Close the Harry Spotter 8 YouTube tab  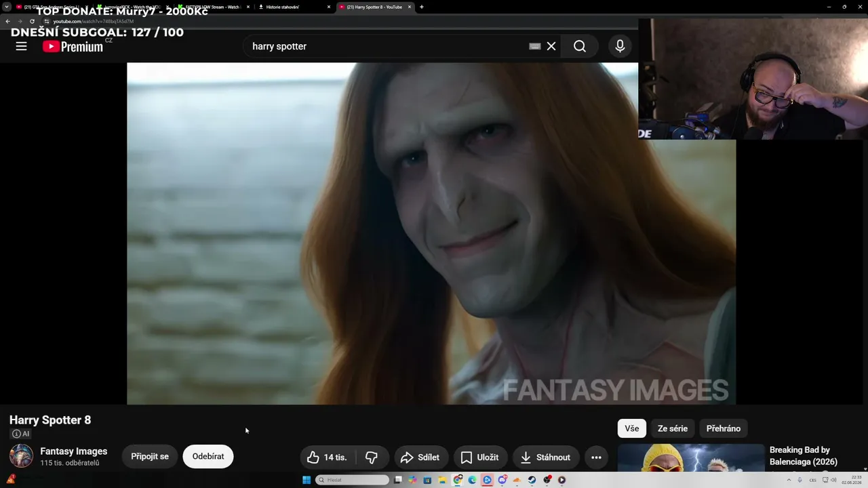pyautogui.click(x=410, y=7)
